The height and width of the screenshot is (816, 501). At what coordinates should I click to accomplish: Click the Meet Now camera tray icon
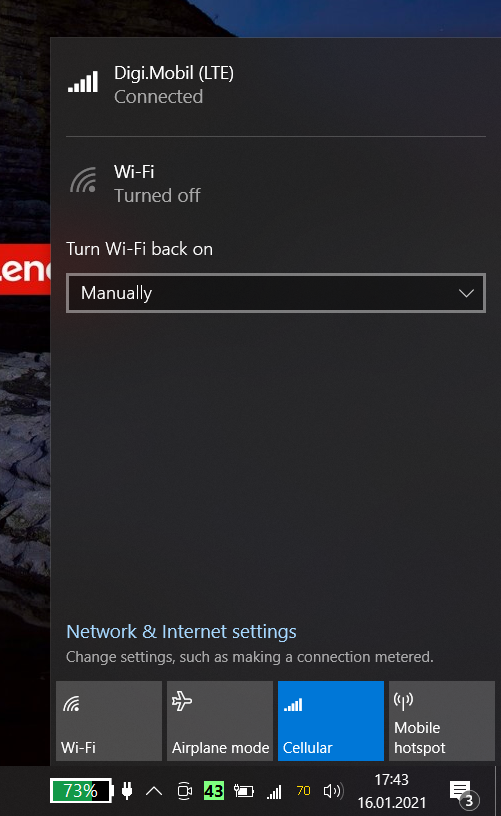pos(184,791)
